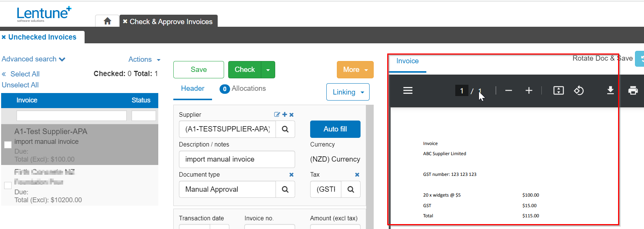Close the Check & Approve Invoices tab
The height and width of the screenshot is (229, 644).
point(125,21)
